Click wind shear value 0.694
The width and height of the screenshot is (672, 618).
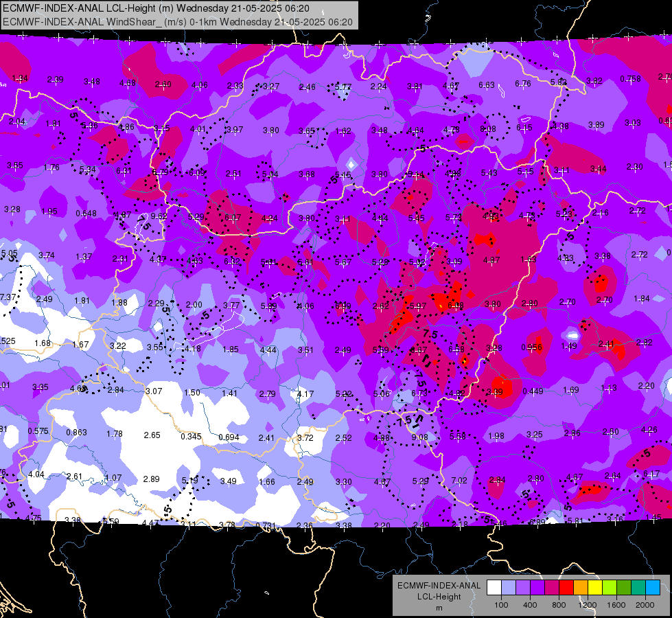tap(229, 437)
